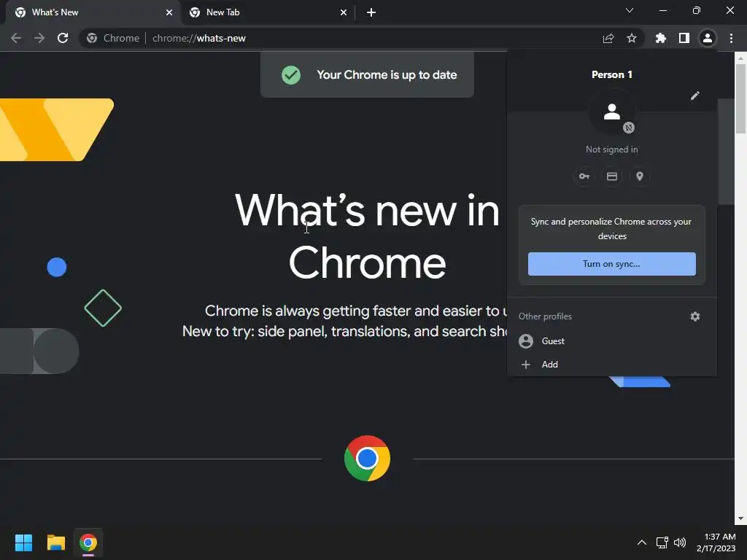The width and height of the screenshot is (747, 560).
Task: Click the profile avatar toolbar button
Action: pos(708,38)
